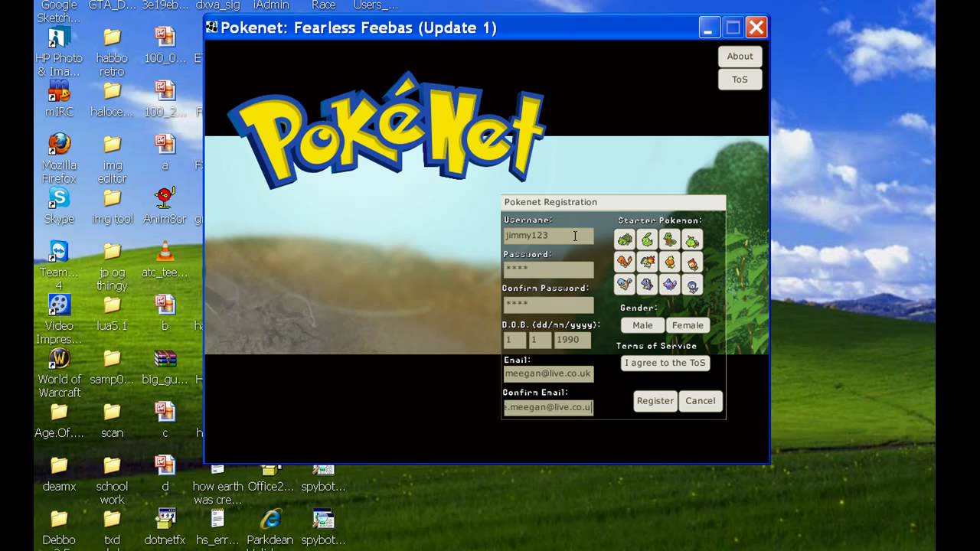980x551 pixels.
Task: Choose Piplup as starter Pokemon
Action: point(692,285)
